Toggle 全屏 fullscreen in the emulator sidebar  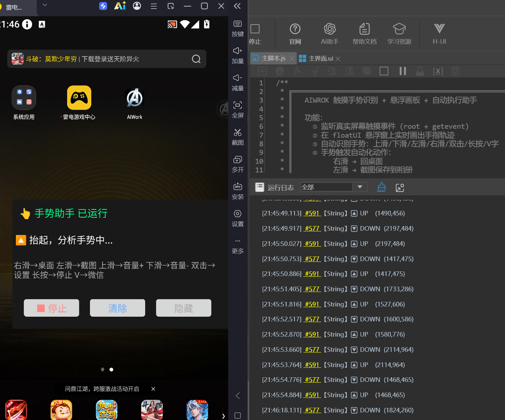pos(237,109)
